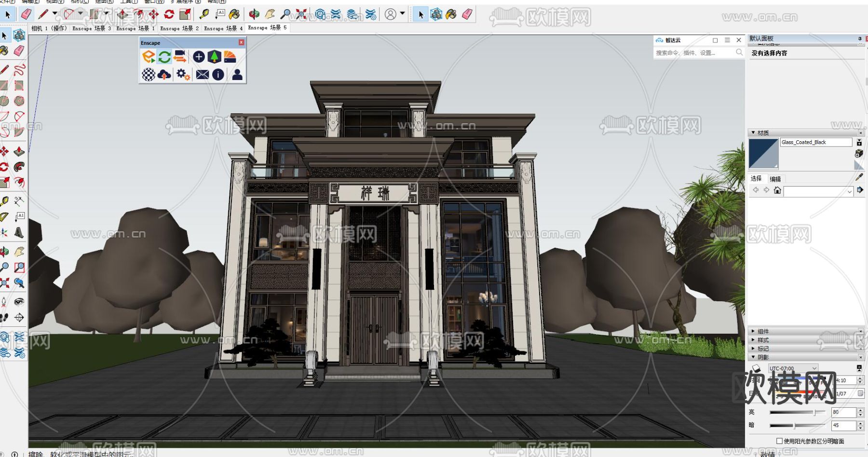This screenshot has width=868, height=457.
Task: Open the material library list dropdown
Action: tap(818, 191)
